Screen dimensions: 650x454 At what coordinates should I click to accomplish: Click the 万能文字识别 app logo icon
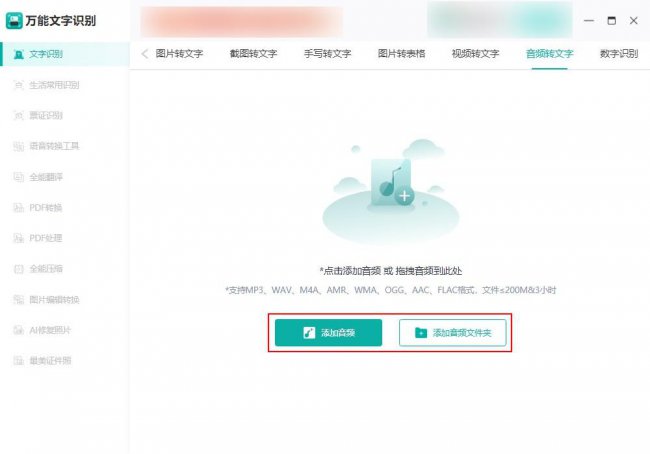(14, 20)
